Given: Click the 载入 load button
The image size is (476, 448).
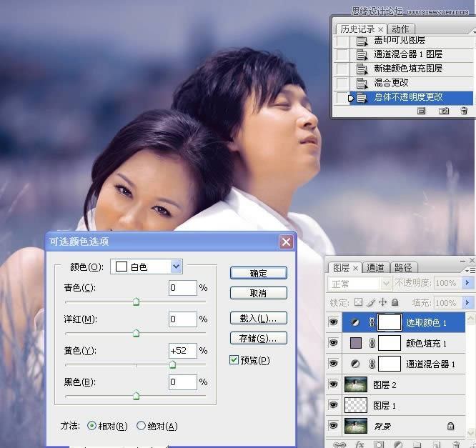Looking at the screenshot, I should point(258,318).
